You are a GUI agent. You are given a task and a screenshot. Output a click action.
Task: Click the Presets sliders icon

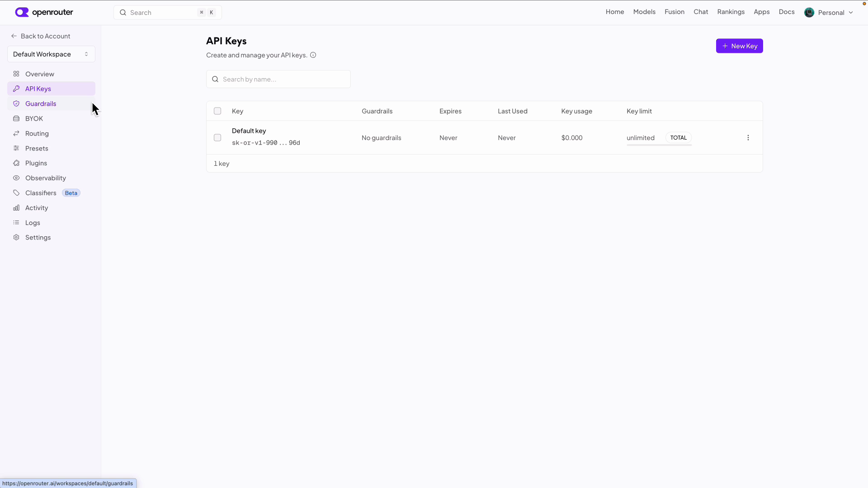(16, 149)
